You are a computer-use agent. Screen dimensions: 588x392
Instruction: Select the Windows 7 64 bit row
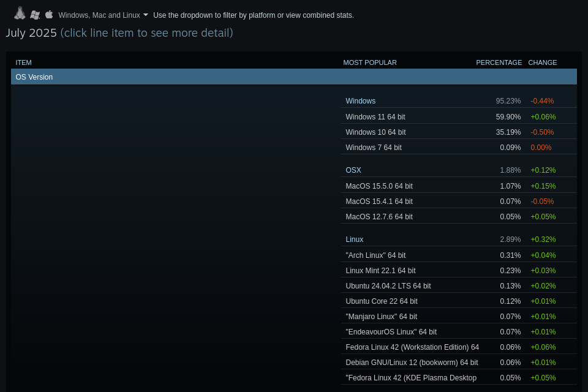(459, 148)
